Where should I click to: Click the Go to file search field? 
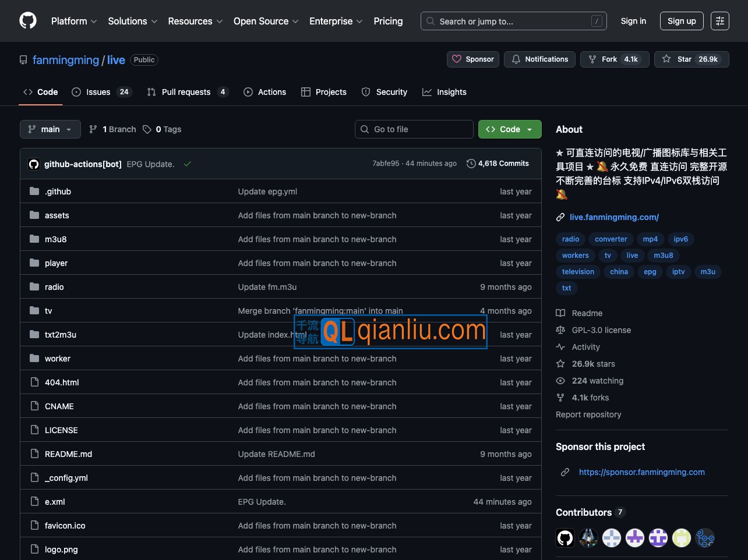coord(414,129)
